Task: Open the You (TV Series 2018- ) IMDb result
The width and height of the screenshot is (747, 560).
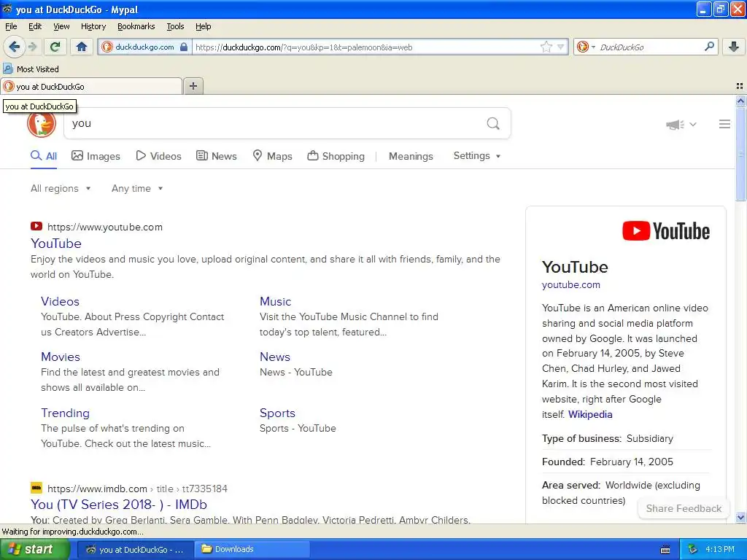Action: pos(119,505)
